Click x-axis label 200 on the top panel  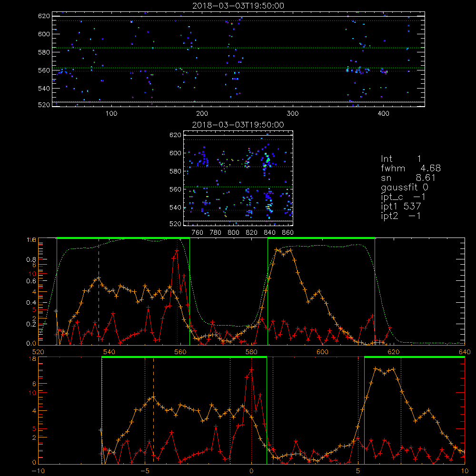click(x=202, y=114)
